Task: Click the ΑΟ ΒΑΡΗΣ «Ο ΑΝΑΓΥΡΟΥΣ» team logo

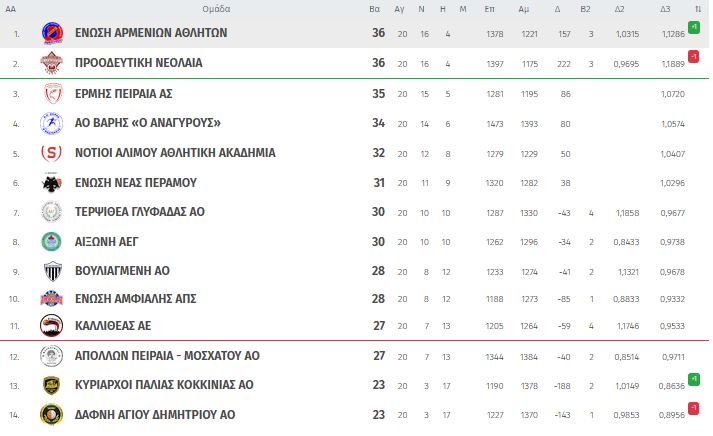Action: tap(51, 123)
